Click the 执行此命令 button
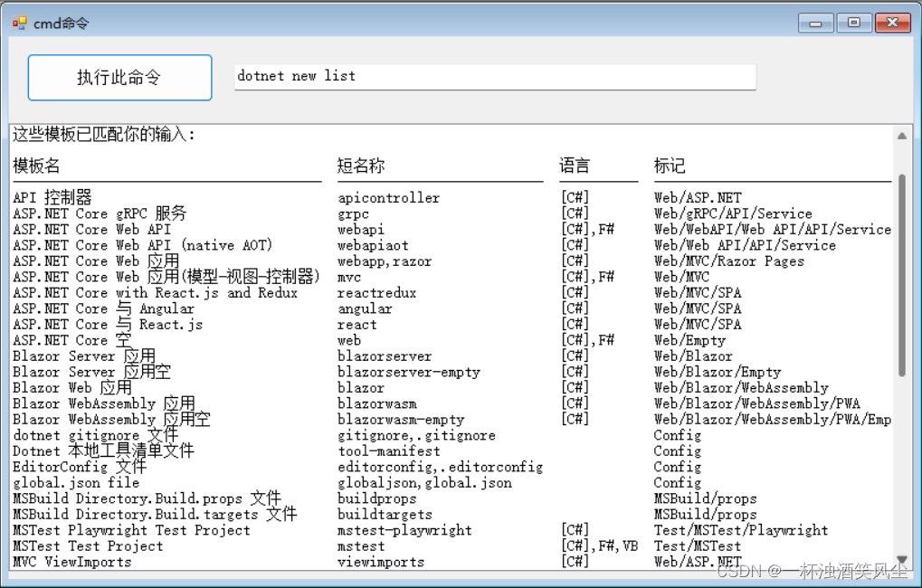The image size is (922, 588). coord(120,78)
